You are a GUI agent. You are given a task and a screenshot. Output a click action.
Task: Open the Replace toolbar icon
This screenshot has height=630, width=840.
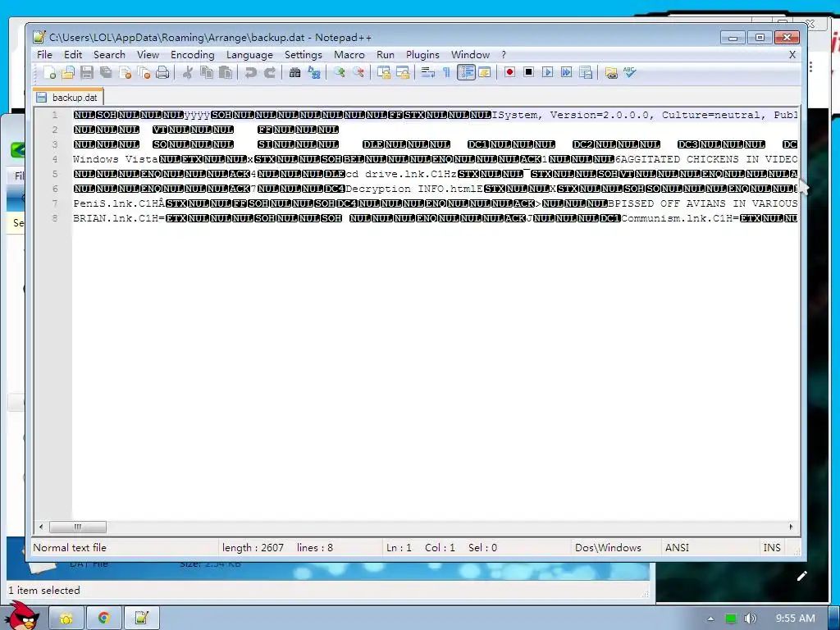tap(314, 72)
